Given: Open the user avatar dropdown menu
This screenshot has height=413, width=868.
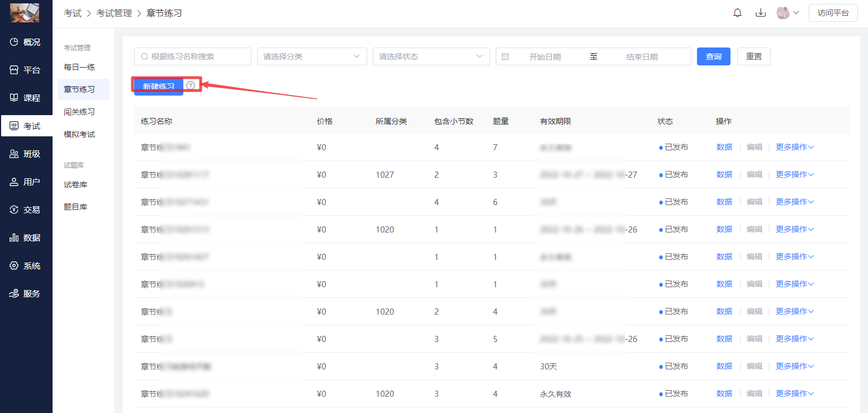Looking at the screenshot, I should point(788,13).
